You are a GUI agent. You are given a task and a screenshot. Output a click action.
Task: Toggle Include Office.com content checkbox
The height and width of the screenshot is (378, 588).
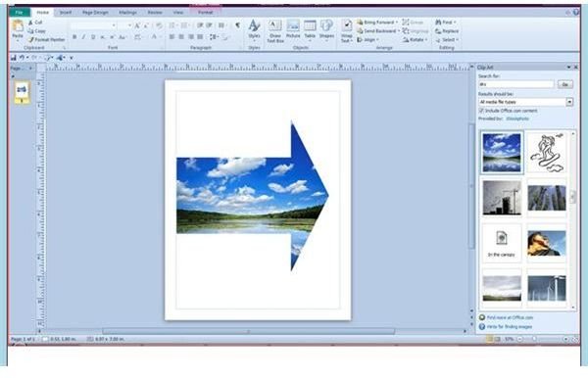[481, 111]
